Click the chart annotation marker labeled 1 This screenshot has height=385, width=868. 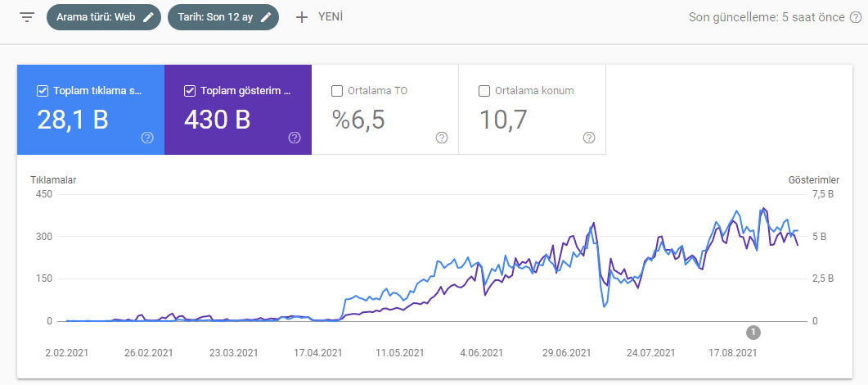(753, 332)
